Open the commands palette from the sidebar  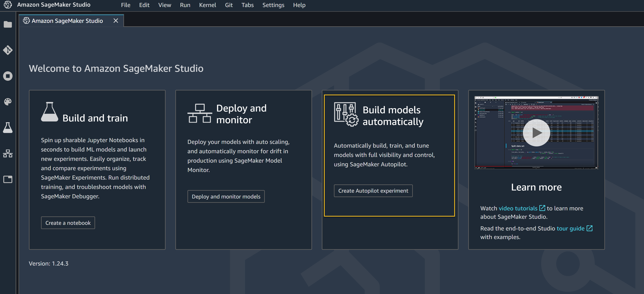pyautogui.click(x=8, y=102)
